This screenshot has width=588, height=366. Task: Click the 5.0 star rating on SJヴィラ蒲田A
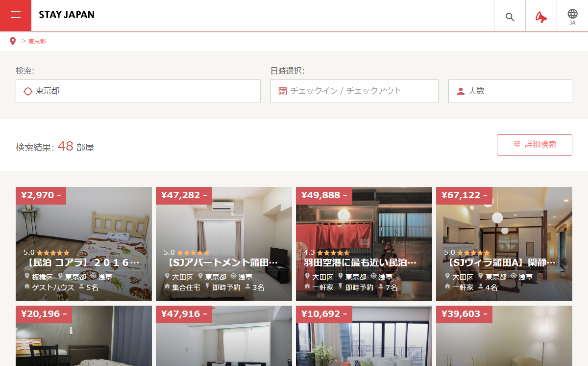467,252
